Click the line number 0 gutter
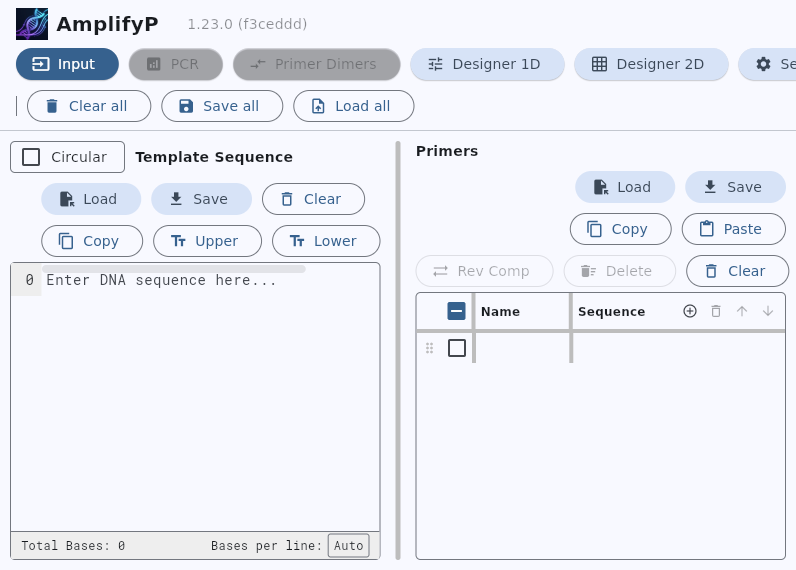This screenshot has width=796, height=570. tap(26, 280)
